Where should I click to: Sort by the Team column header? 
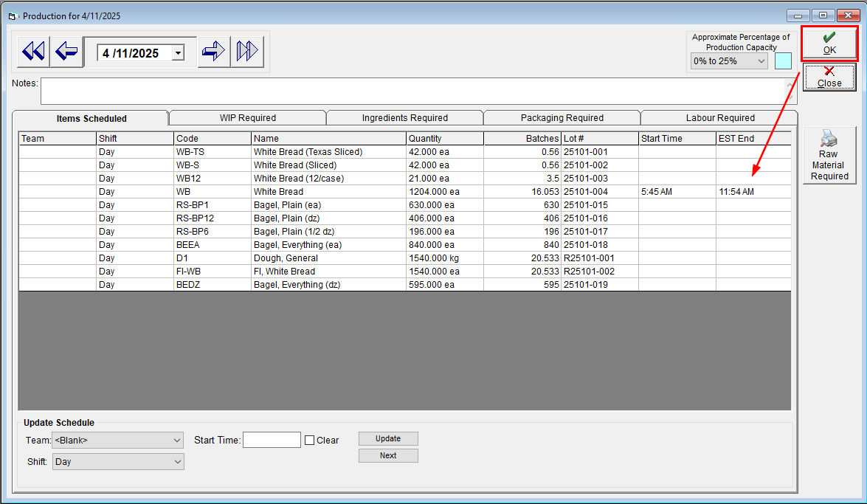click(x=58, y=138)
